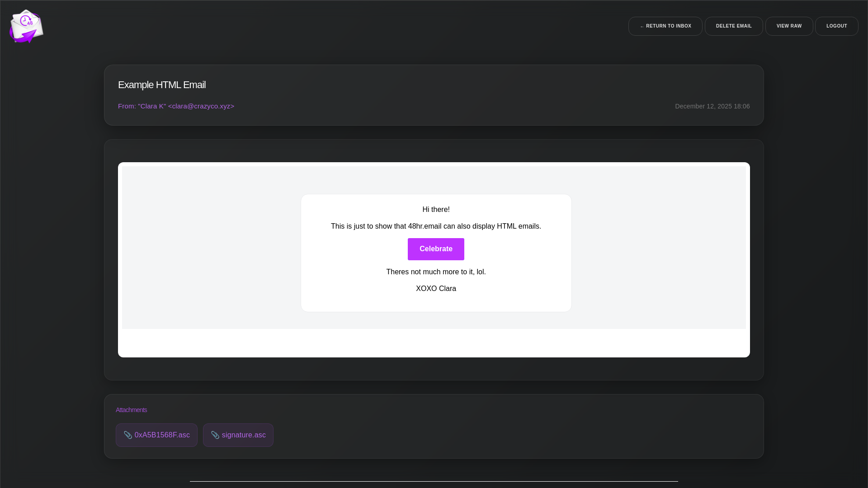Click the horizontal divider below attachments
868x488 pixels.
[434, 481]
